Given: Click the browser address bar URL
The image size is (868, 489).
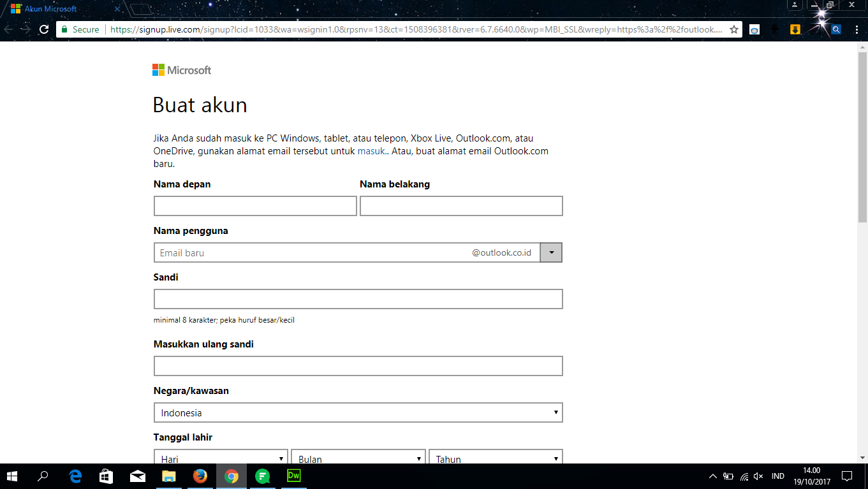Looking at the screenshot, I should point(416,29).
